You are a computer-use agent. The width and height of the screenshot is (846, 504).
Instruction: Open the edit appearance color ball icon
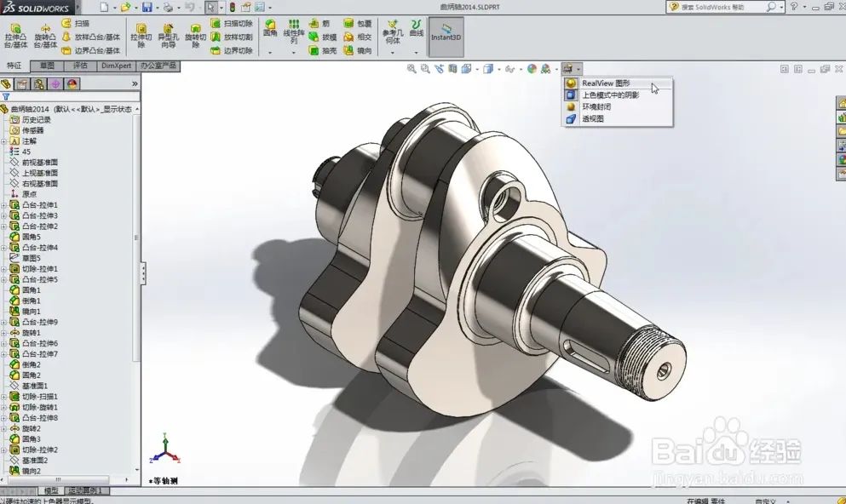coord(532,69)
